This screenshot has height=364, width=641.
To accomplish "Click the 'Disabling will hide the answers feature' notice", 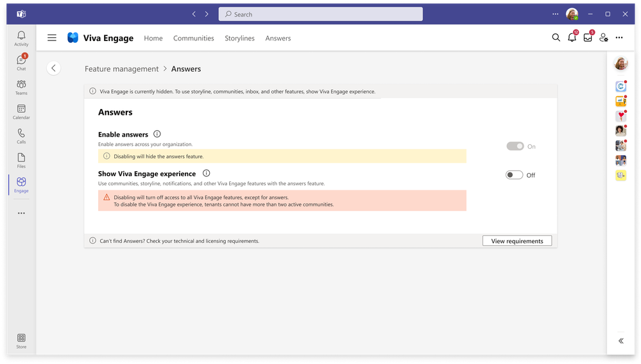I will (x=282, y=156).
